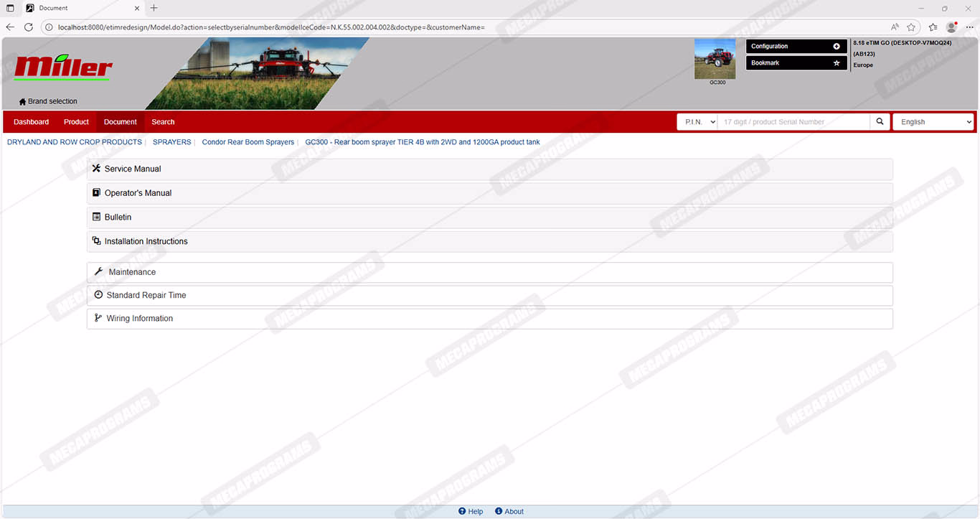980x519 pixels.
Task: Expand the Standard Repair Time section
Action: [146, 296]
